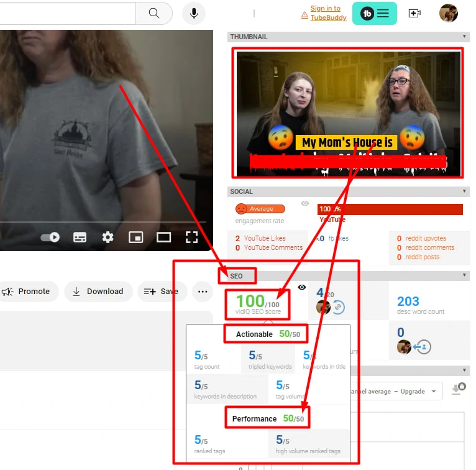The width and height of the screenshot is (476, 470).
Task: Click the search magnifier button
Action: tap(154, 13)
